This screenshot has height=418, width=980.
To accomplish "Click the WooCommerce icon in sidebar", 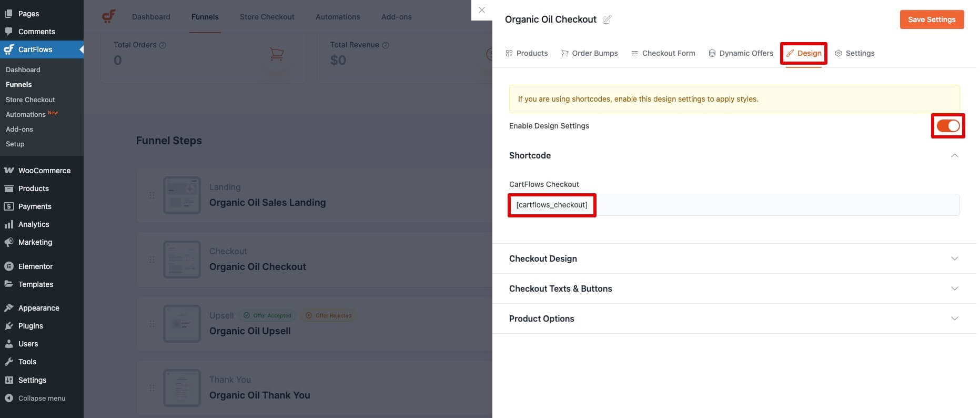I will coord(9,171).
